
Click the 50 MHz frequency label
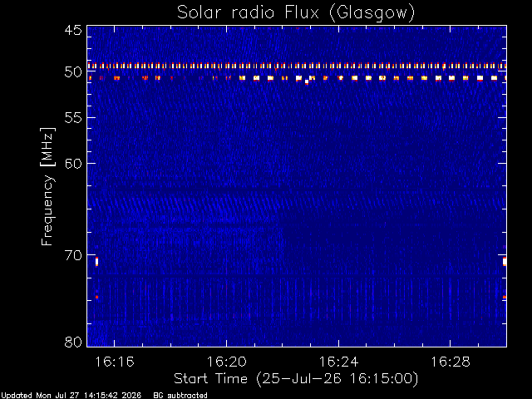(73, 71)
